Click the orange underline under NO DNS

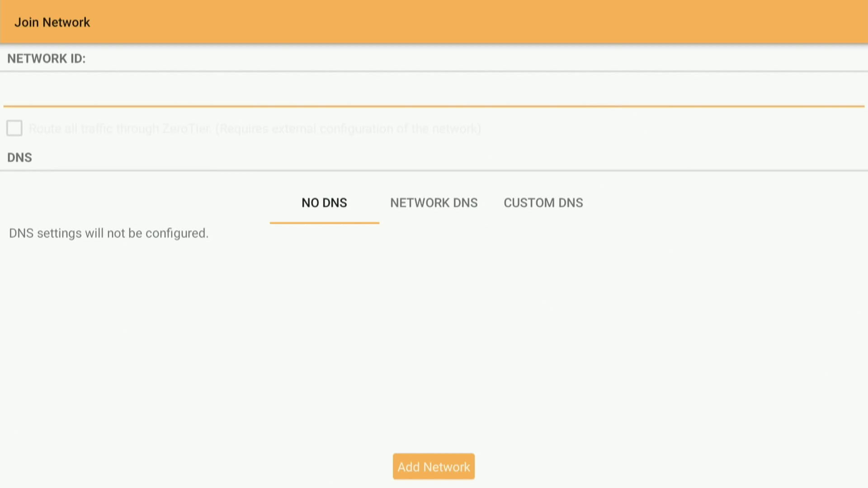click(324, 223)
